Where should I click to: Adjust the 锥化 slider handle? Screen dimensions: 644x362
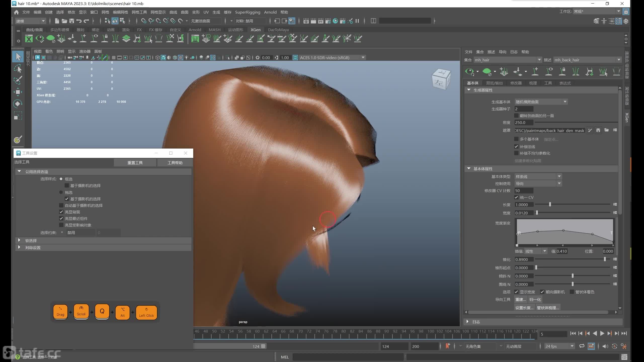click(x=605, y=259)
